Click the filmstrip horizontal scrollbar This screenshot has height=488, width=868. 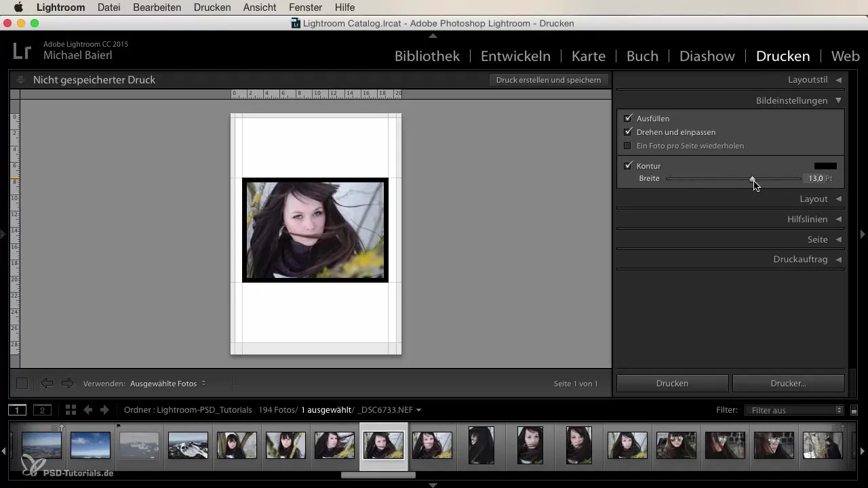[x=378, y=475]
